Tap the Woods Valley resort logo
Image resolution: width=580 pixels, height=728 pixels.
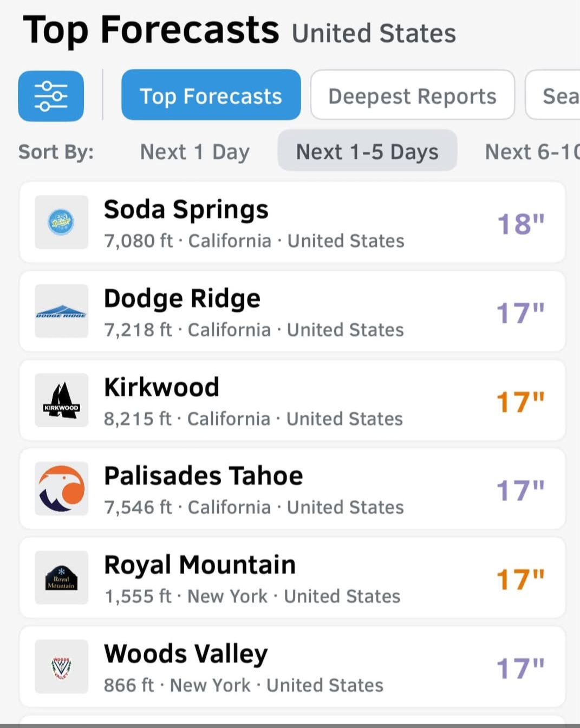point(61,666)
